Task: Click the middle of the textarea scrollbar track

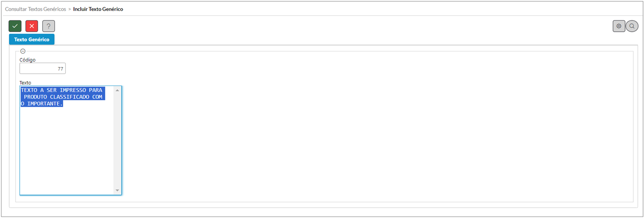Action: (117, 140)
